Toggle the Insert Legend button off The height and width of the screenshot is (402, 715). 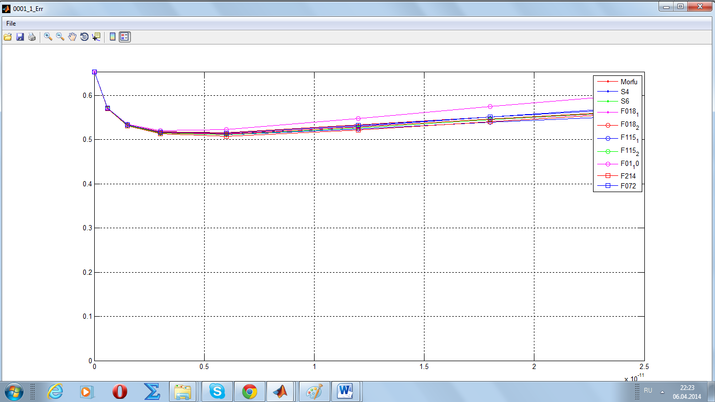[x=125, y=37]
